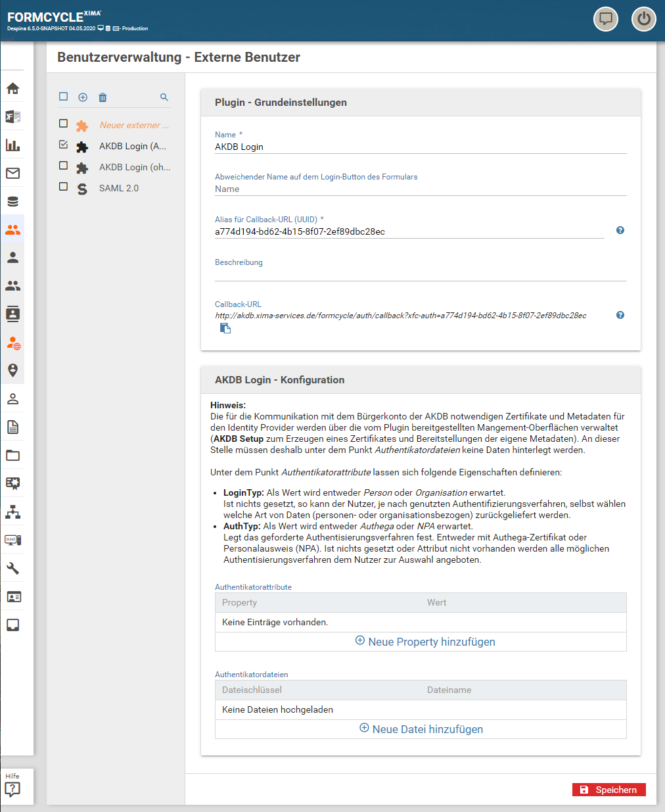Click the Beschreibung input field
This screenshot has height=812, width=665.
[421, 274]
